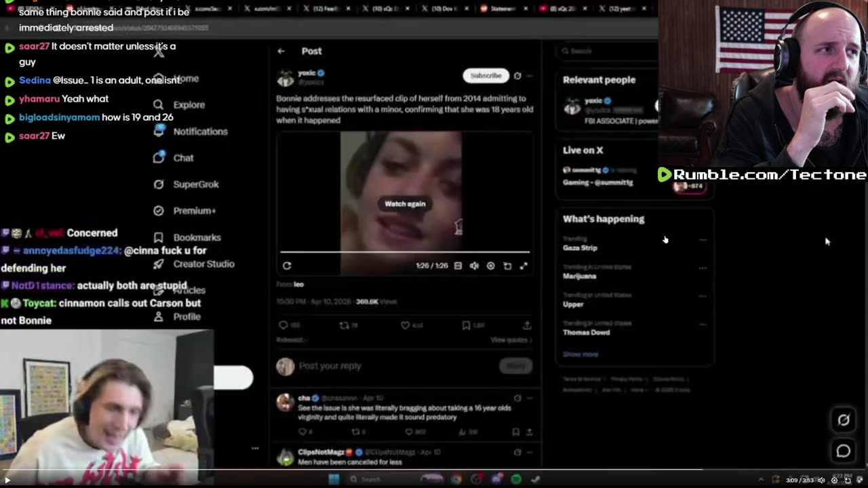Click the Reply button

pos(515,366)
